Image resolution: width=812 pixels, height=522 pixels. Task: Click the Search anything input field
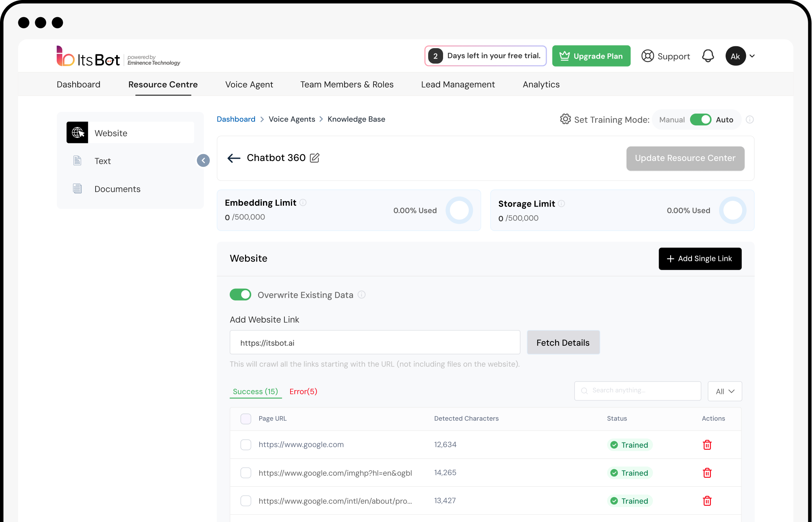click(x=642, y=390)
